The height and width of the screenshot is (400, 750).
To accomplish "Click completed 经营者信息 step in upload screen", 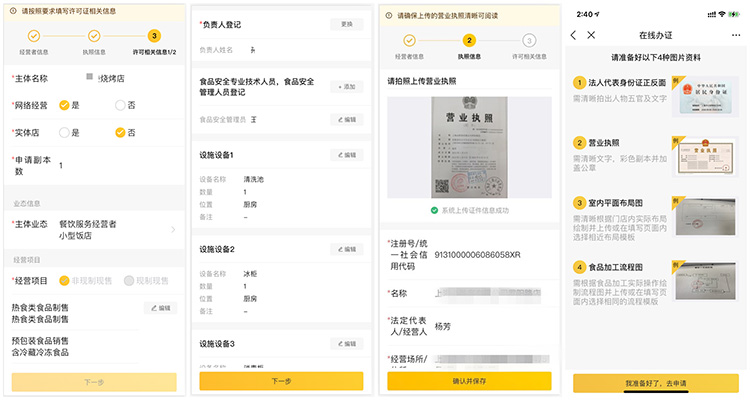I will click(x=409, y=41).
